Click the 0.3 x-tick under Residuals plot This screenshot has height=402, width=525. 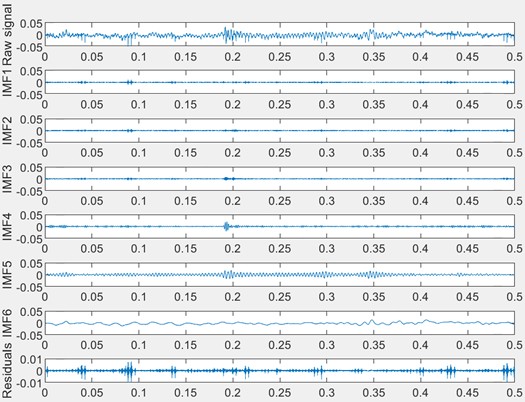[x=327, y=393]
